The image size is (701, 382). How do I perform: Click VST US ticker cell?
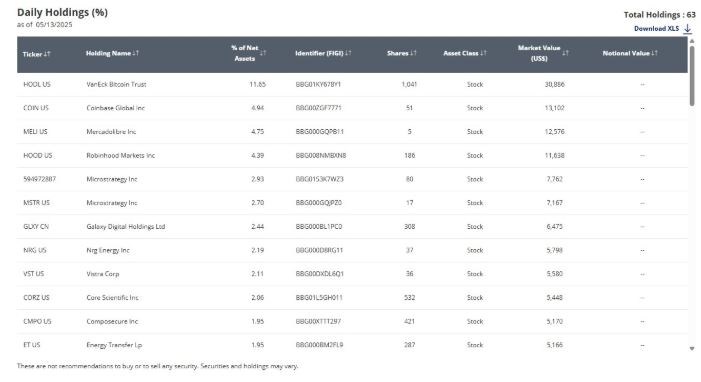click(34, 274)
